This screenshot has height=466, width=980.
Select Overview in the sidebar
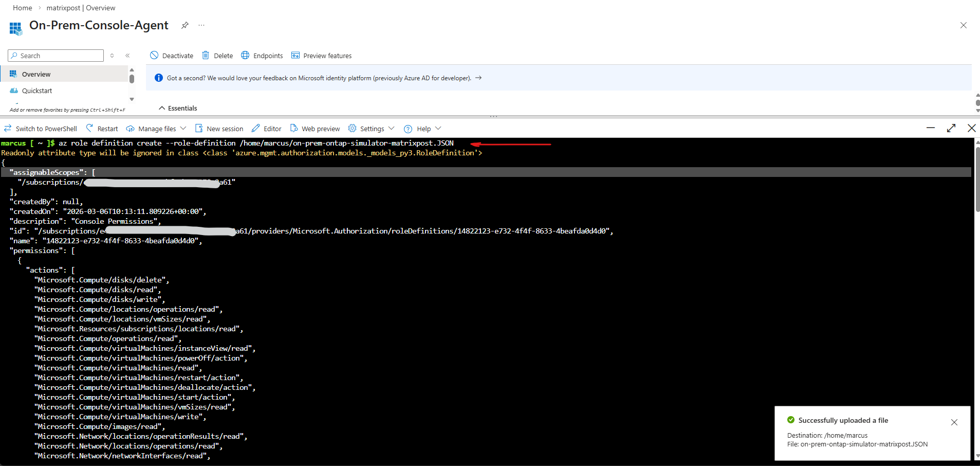36,74
